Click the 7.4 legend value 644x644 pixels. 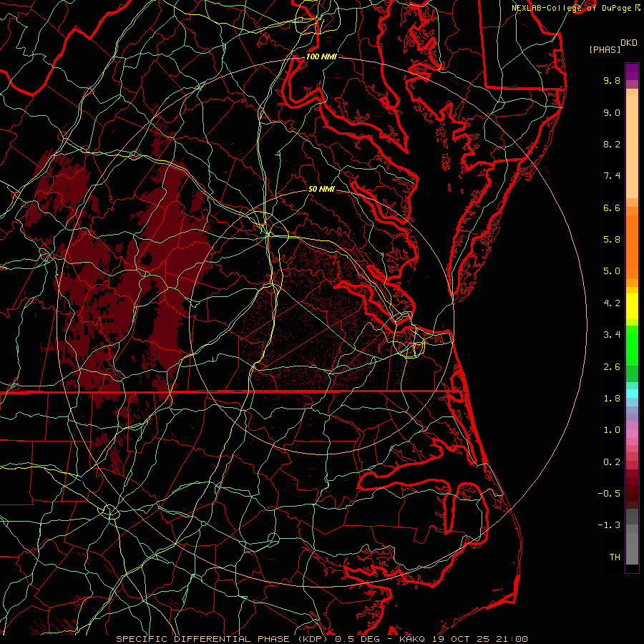[x=612, y=176]
